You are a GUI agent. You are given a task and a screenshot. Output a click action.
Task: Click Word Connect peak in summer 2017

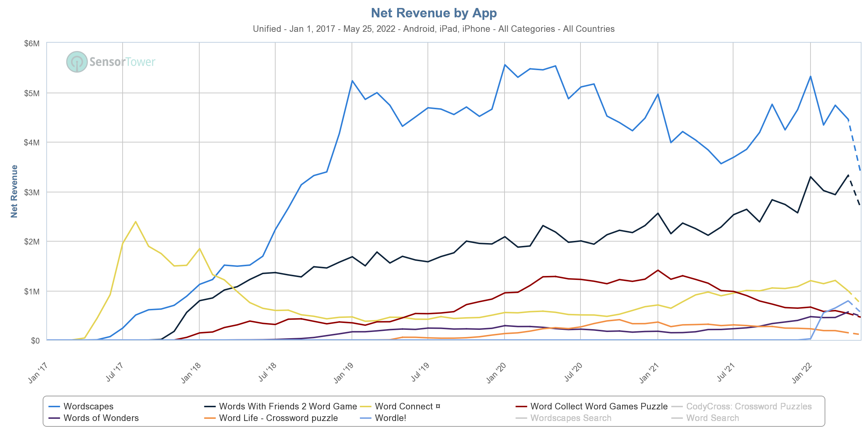135,222
